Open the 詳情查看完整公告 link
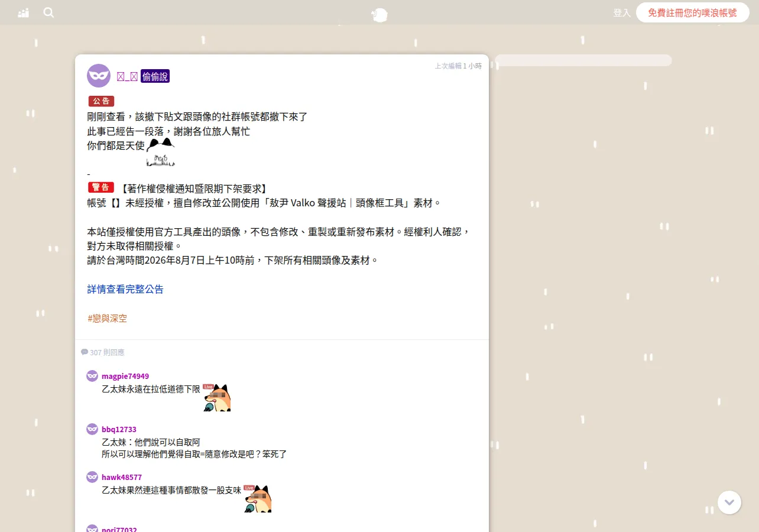Viewport: 759px width, 532px height. [x=125, y=289]
